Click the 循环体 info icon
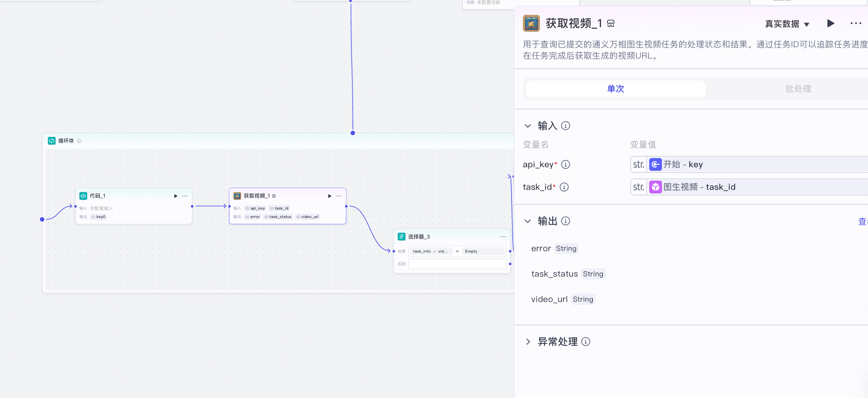The image size is (868, 398). (x=79, y=141)
